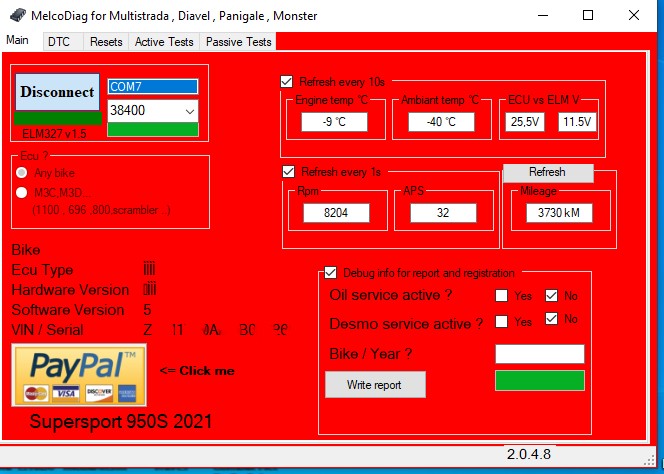Screen dimensions: 664x474
Task: Click the green status bar under Bike / Year
Action: pos(539,381)
